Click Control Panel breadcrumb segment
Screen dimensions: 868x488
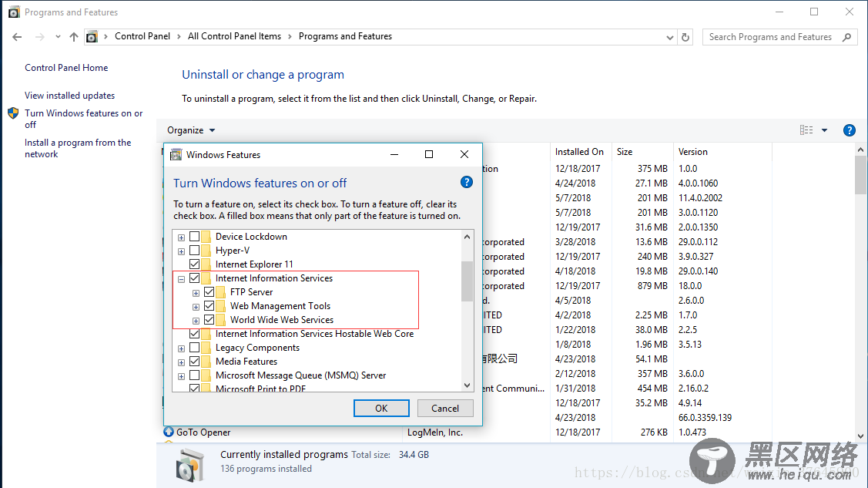142,36
